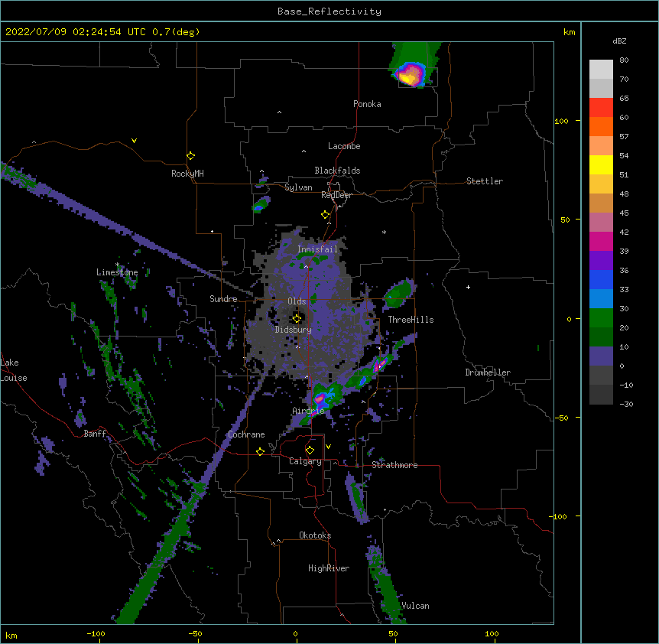This screenshot has width=659, height=644.
Task: Click the Didsbury label
Action: tap(293, 330)
